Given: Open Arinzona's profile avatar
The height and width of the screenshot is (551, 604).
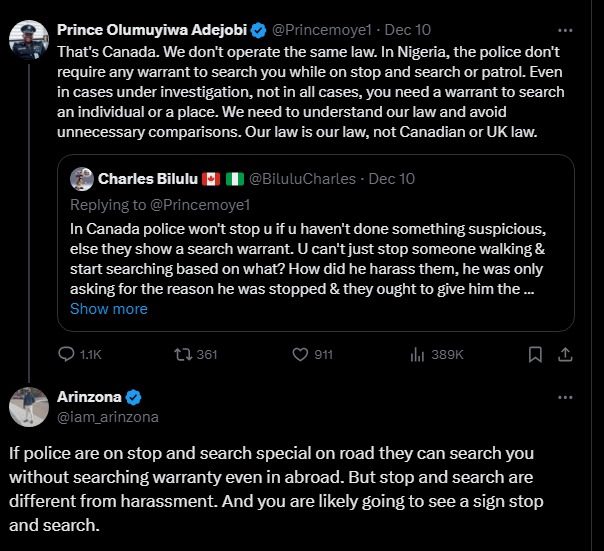Looking at the screenshot, I should coord(29,406).
